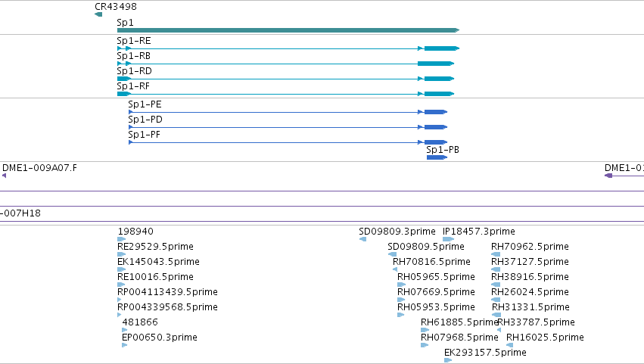Click the SD09809.3prime arrow glyph
644x364 pixels.
[362, 239]
